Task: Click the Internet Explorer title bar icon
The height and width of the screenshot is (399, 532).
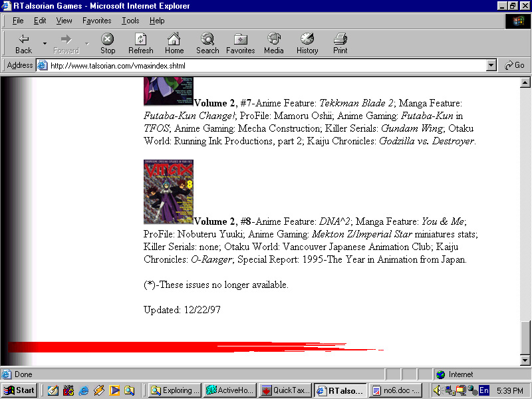Action: pyautogui.click(x=7, y=6)
